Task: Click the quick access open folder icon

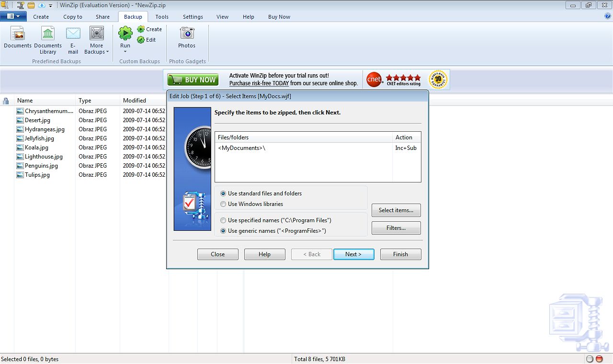Action: coord(31,5)
